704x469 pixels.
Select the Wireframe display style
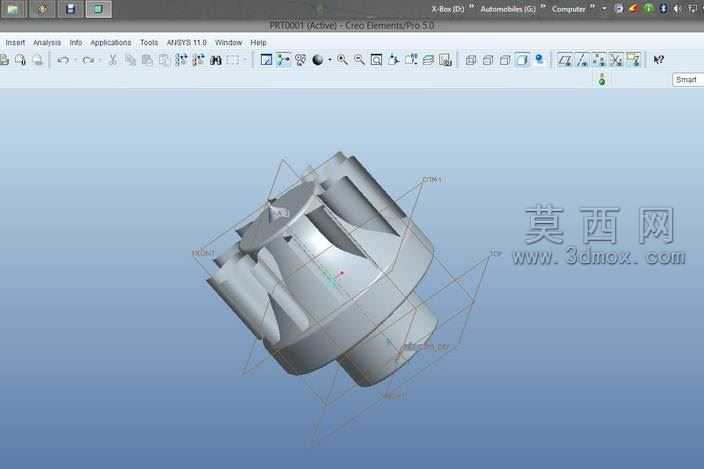click(x=471, y=60)
